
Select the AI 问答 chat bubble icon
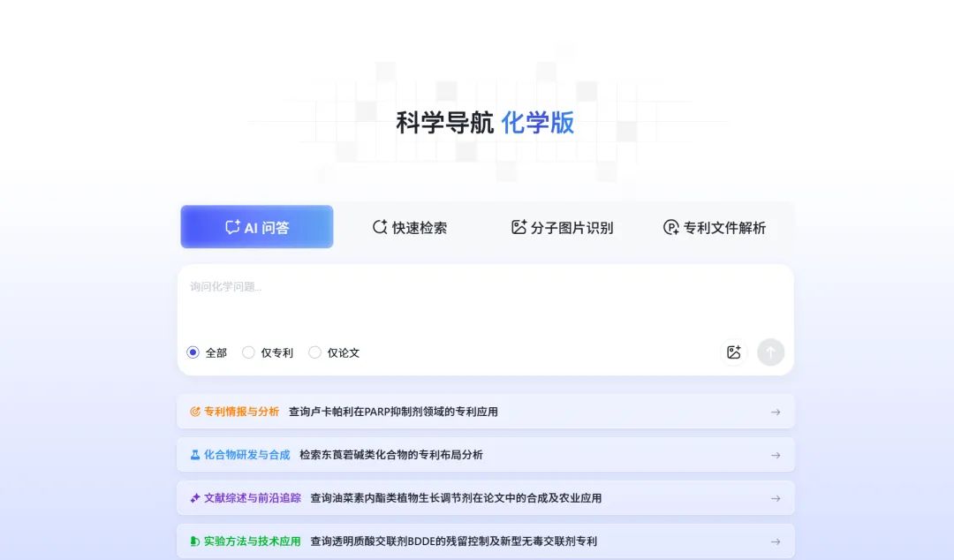point(230,227)
